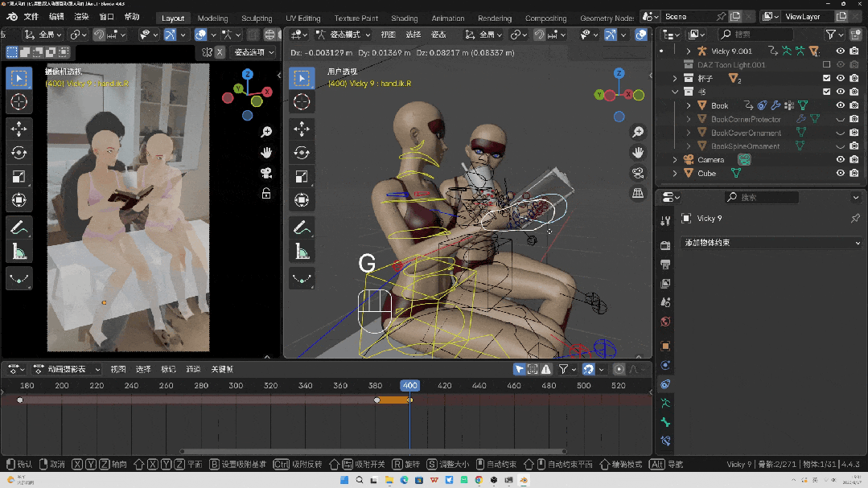The height and width of the screenshot is (488, 868).
Task: Click frame 440 on the timeline ruler
Action: (479, 386)
